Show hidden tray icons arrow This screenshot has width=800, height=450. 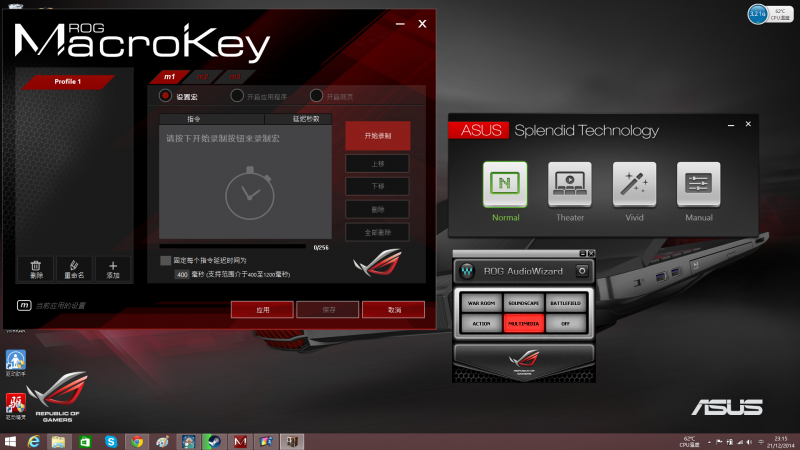point(709,442)
